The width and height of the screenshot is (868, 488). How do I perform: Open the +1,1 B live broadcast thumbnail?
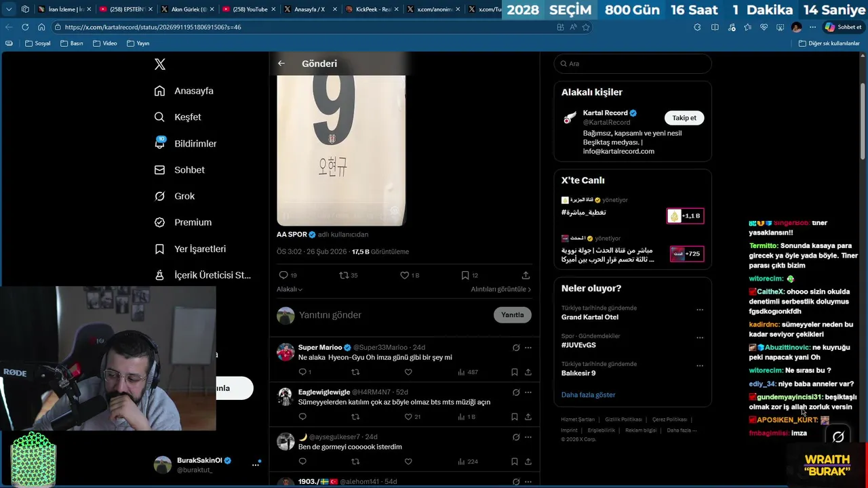pyautogui.click(x=686, y=216)
